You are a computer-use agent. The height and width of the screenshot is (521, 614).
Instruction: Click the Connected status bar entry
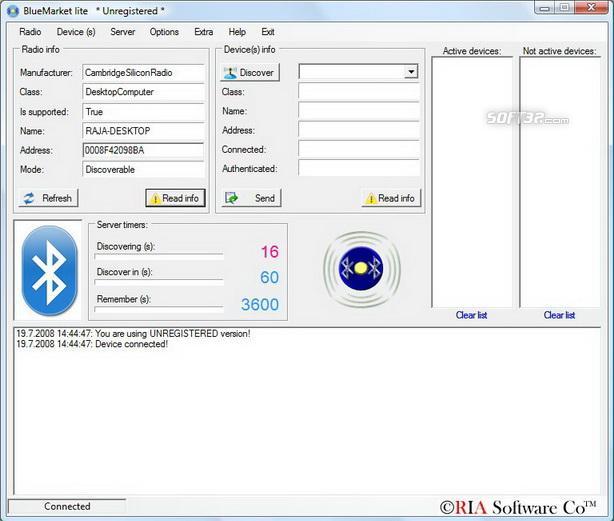pyautogui.click(x=67, y=507)
